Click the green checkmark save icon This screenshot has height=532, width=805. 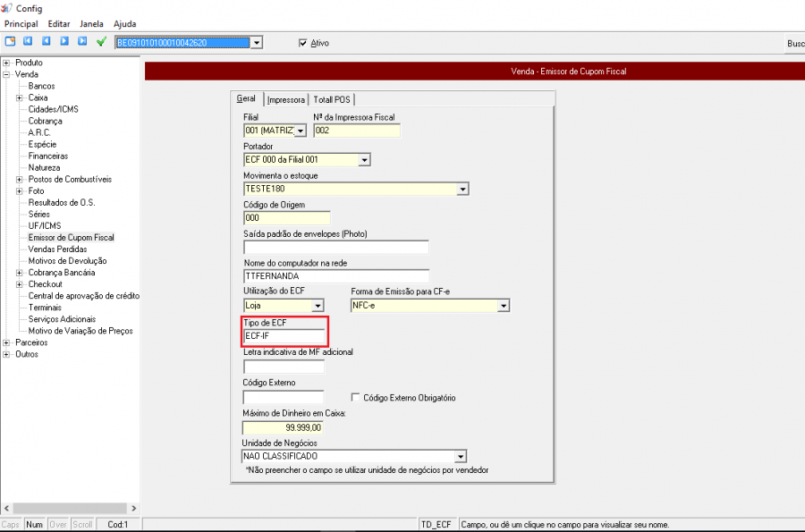click(102, 41)
